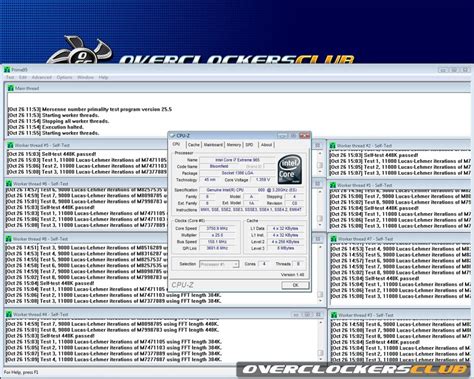Click the Core Voltage value field
474x379 pixels.
coord(263,180)
